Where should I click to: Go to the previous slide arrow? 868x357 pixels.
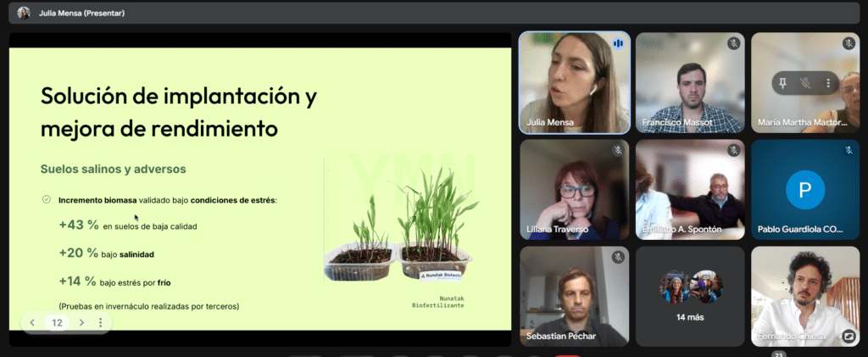(x=32, y=322)
